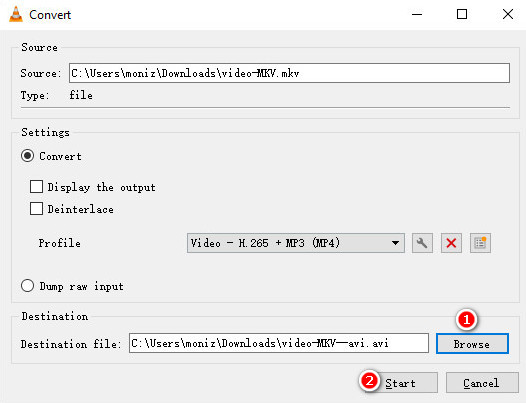Close the Convert window
This screenshot has width=526, height=403.
click(x=508, y=14)
